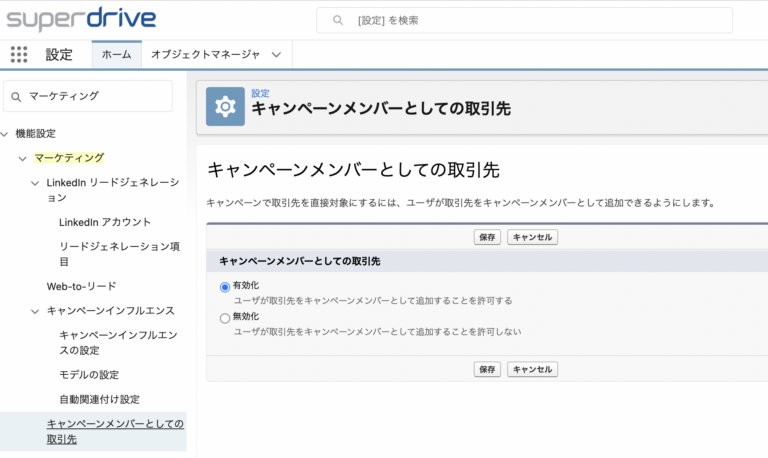Click the superdrive logo
Screen dimensions: 768x458
click(81, 19)
